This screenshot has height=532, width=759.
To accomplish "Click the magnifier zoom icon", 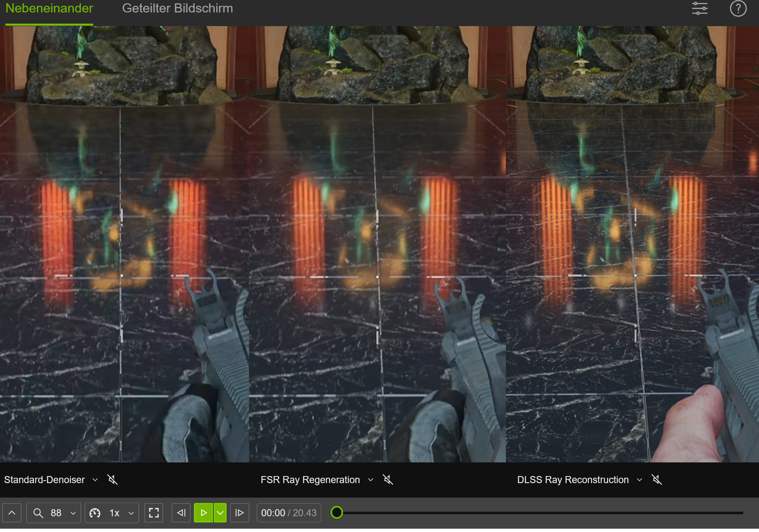I will [38, 513].
